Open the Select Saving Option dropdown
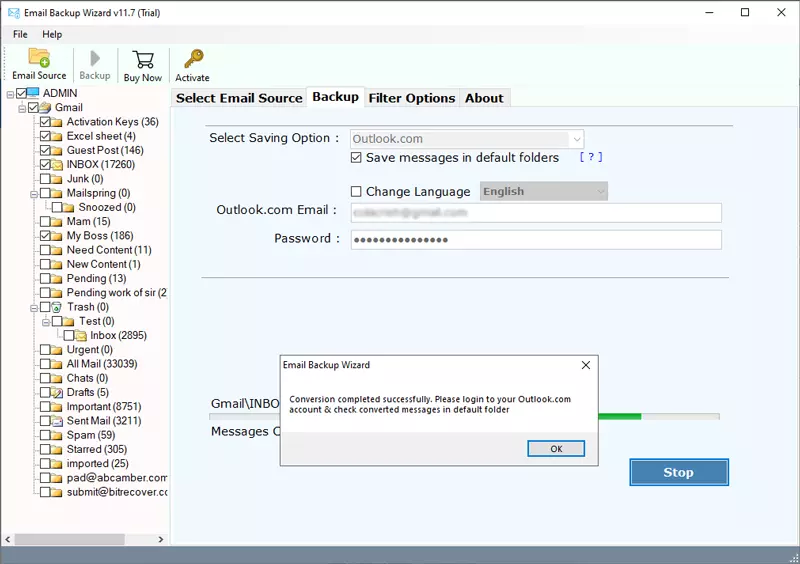The width and height of the screenshot is (800, 564). click(x=467, y=139)
